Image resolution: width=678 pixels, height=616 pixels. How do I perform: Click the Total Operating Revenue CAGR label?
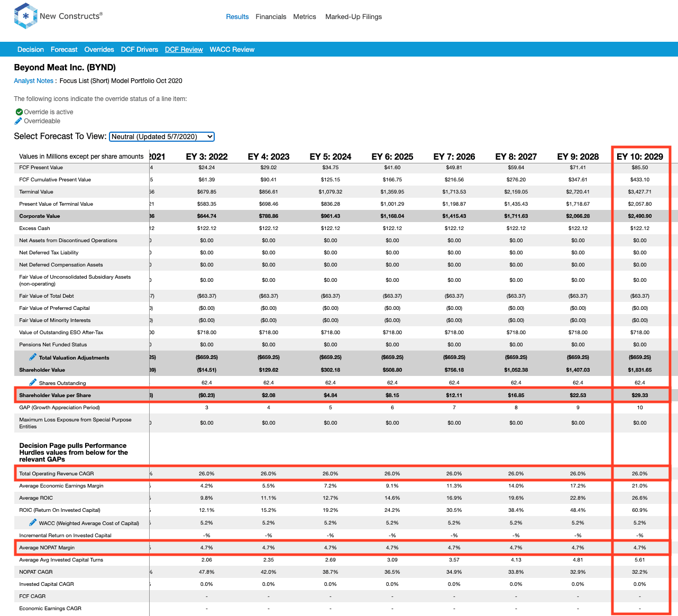[x=57, y=473]
